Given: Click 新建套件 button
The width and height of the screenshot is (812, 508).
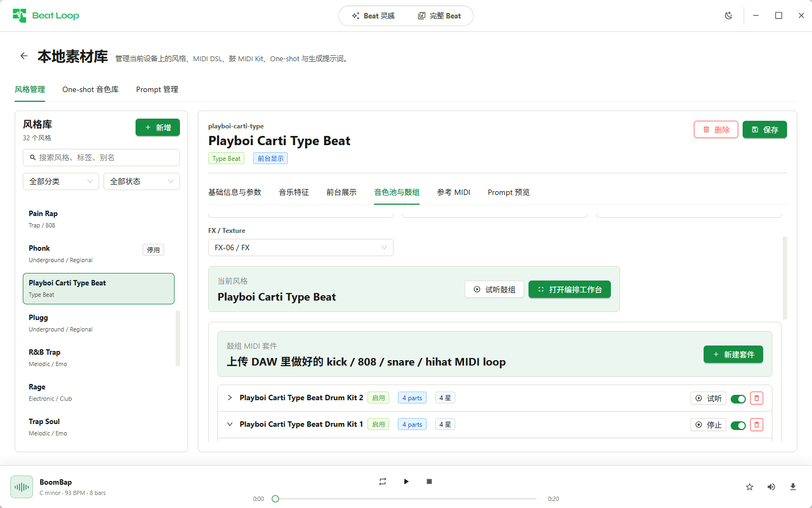Looking at the screenshot, I should (733, 354).
